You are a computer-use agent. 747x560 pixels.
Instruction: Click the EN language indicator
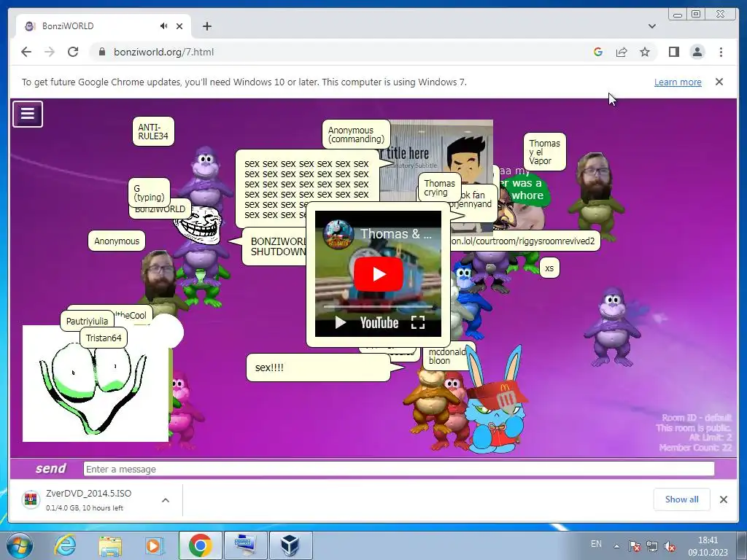point(596,544)
